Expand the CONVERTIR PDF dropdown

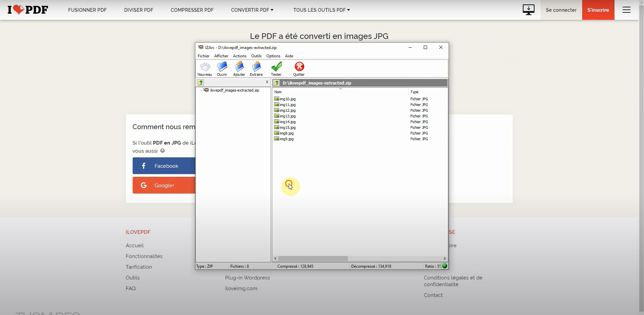[252, 10]
